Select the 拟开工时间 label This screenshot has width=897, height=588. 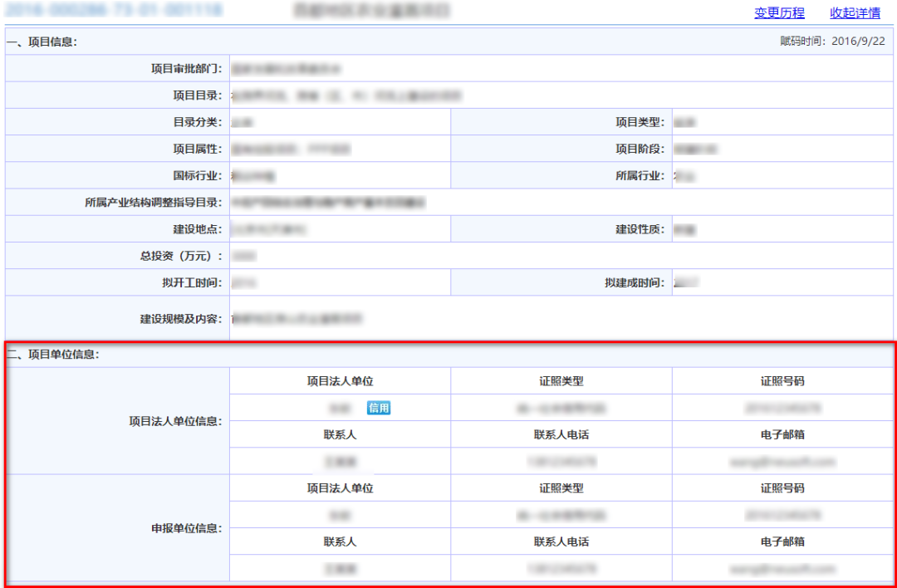coord(192,283)
